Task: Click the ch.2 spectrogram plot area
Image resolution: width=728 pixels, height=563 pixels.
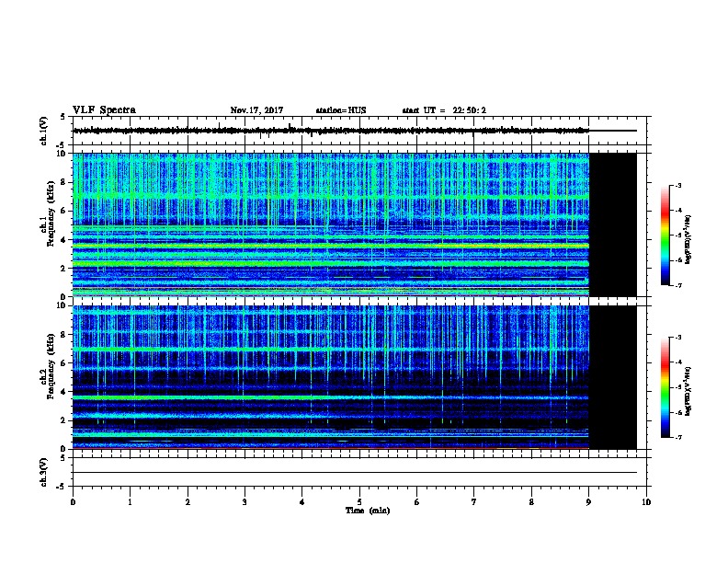Action: 331,377
